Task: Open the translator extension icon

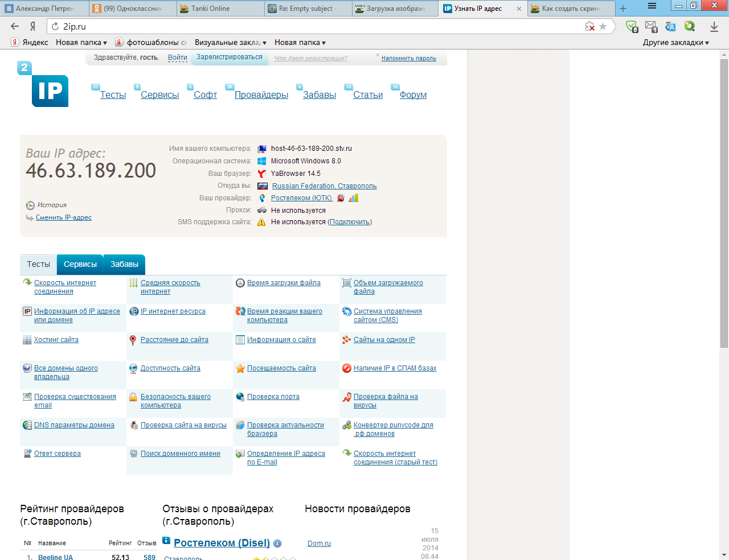Action: pos(670,26)
